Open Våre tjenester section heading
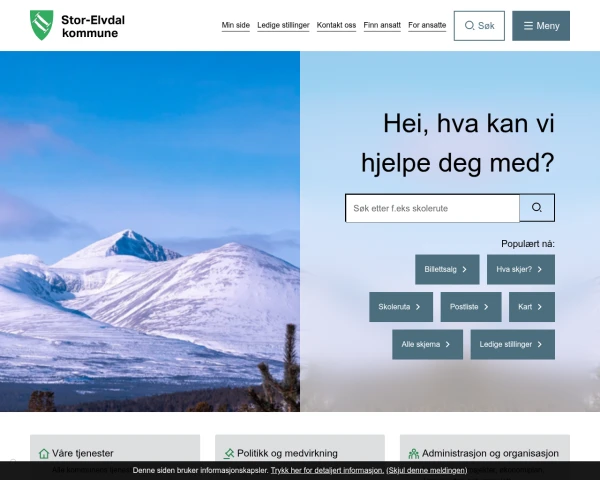Image resolution: width=600 pixels, height=480 pixels. click(x=83, y=453)
